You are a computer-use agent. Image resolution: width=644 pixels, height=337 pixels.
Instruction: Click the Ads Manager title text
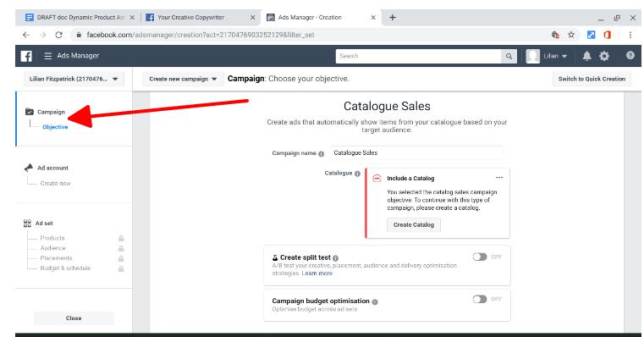pyautogui.click(x=78, y=56)
